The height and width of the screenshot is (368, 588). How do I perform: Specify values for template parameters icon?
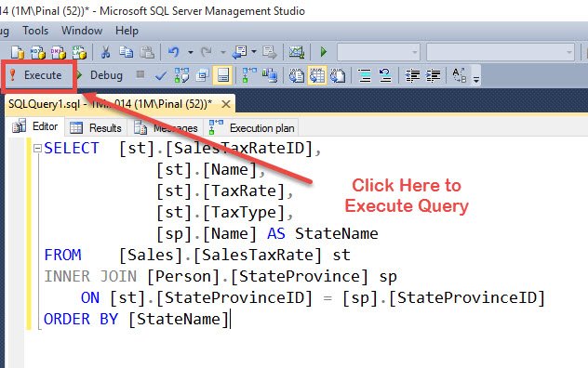coord(460,75)
